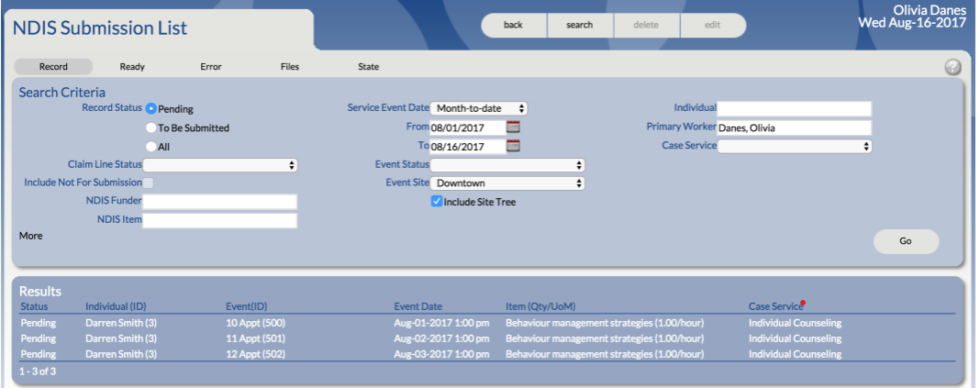Screen dimensions: 980x388
Task: Sort by Individual (ID) column header
Action: [x=116, y=306]
